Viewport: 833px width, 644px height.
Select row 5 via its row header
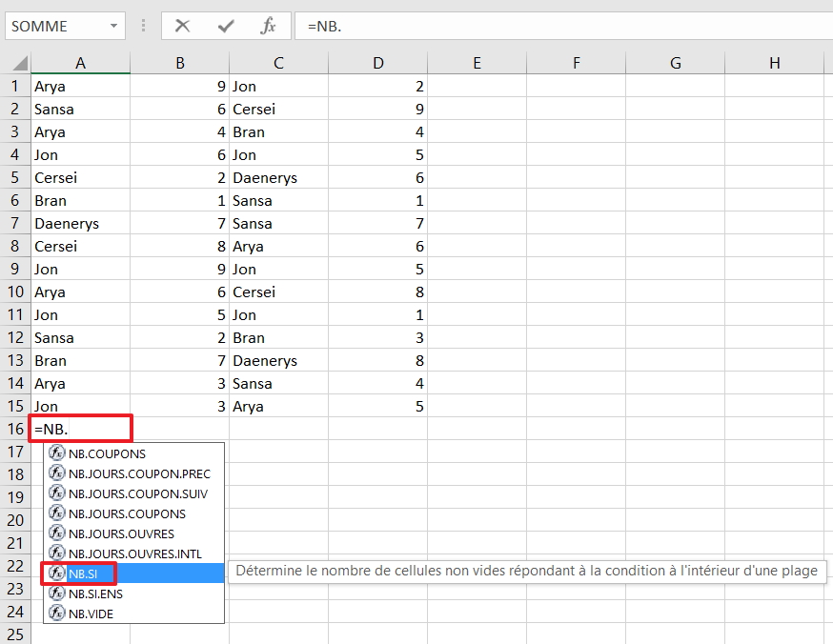tap(15, 177)
